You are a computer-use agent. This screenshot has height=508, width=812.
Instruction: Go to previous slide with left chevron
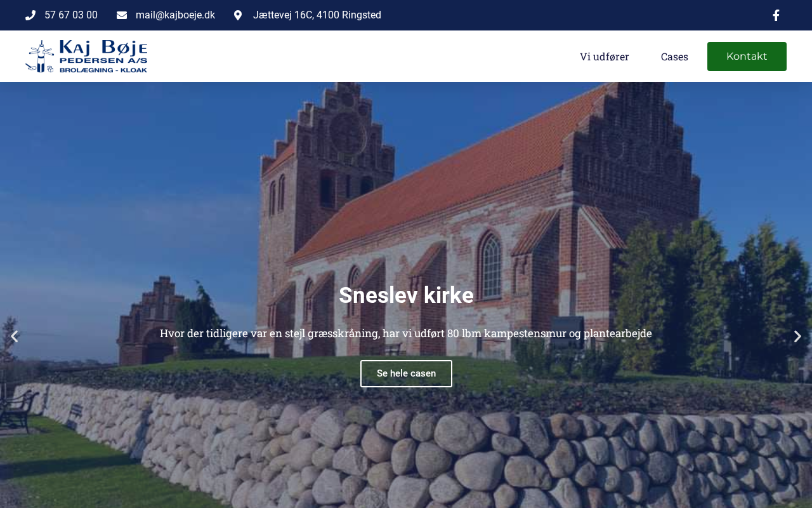click(15, 337)
